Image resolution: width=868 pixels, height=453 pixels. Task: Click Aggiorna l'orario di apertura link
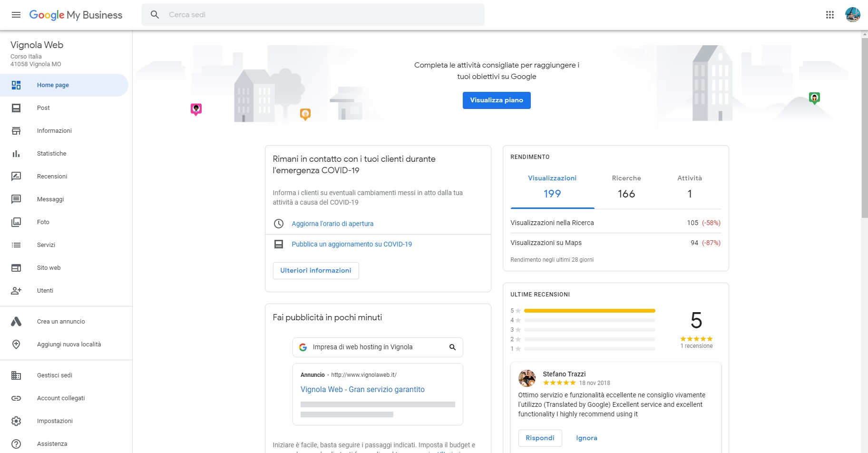tap(332, 224)
